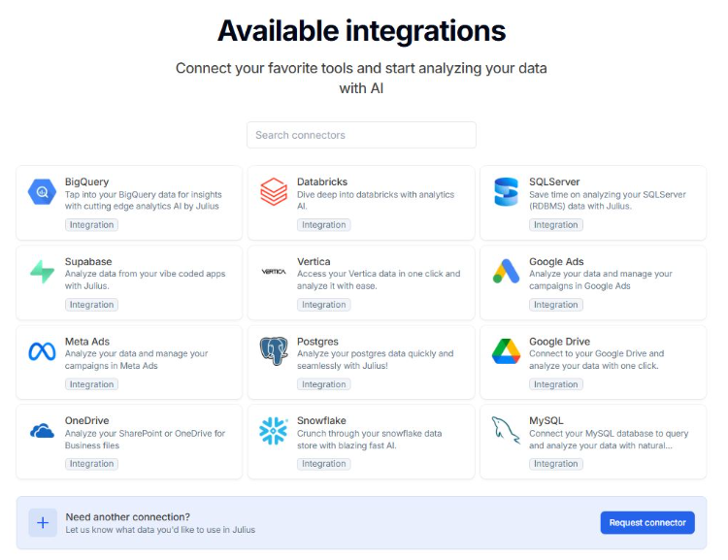This screenshot has width=728, height=560.
Task: Click 'Let us know what data you'd like' text
Action: (x=160, y=530)
